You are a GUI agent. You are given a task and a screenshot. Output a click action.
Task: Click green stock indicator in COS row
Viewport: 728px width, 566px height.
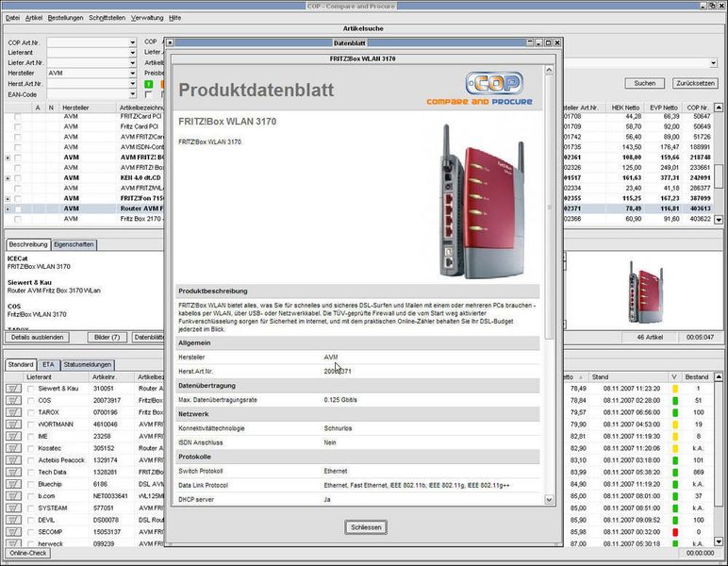point(675,400)
